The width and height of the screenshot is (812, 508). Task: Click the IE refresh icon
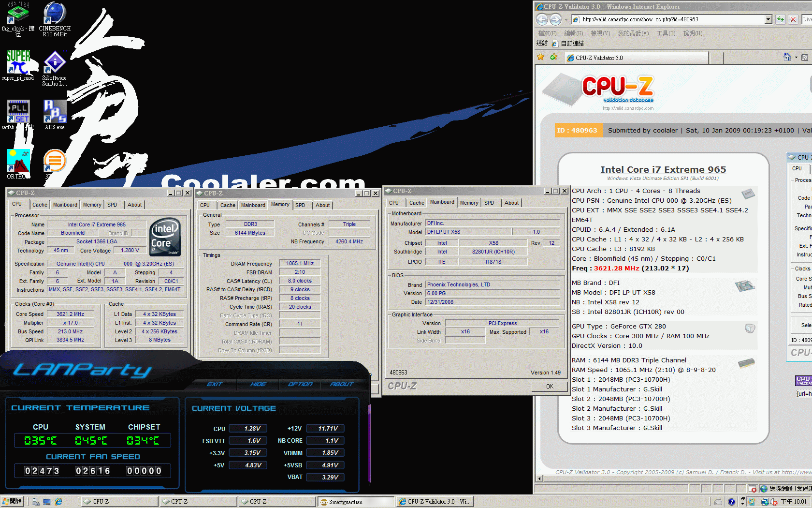pyautogui.click(x=780, y=19)
